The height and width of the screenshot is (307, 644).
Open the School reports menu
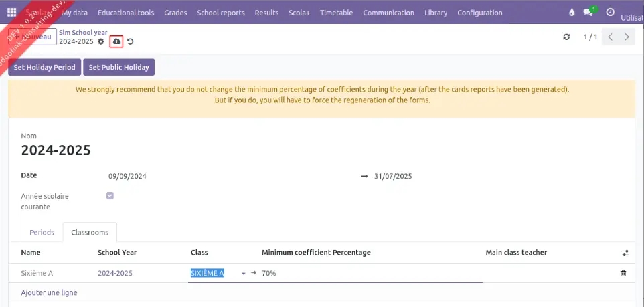tap(220, 13)
